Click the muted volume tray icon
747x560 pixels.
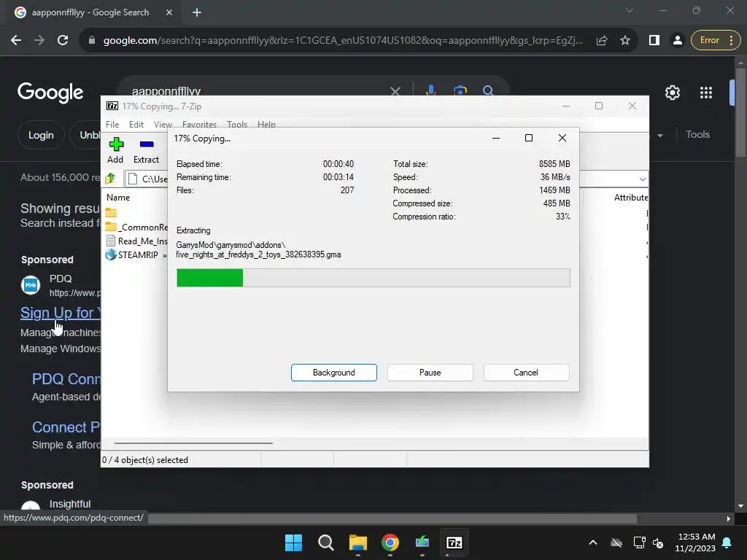(658, 542)
